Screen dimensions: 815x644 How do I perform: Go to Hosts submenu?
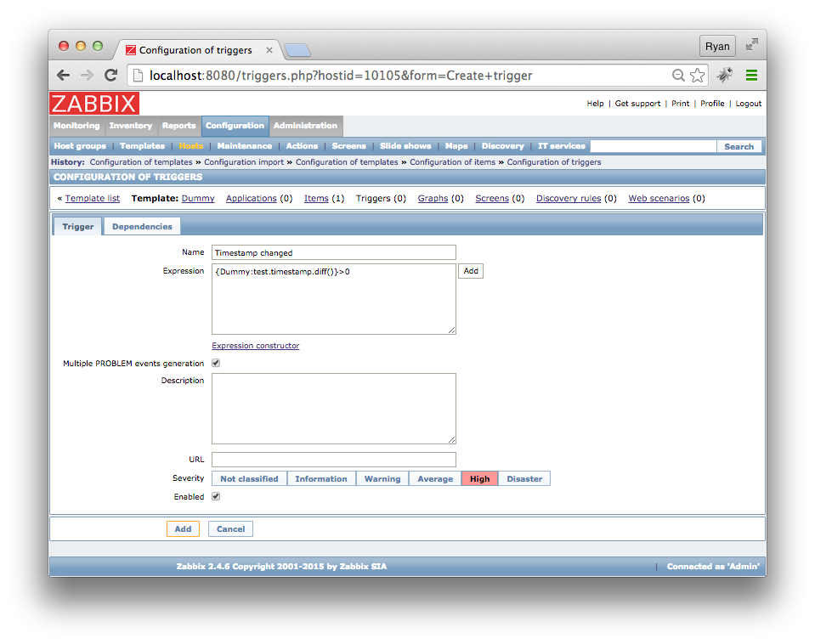[190, 146]
